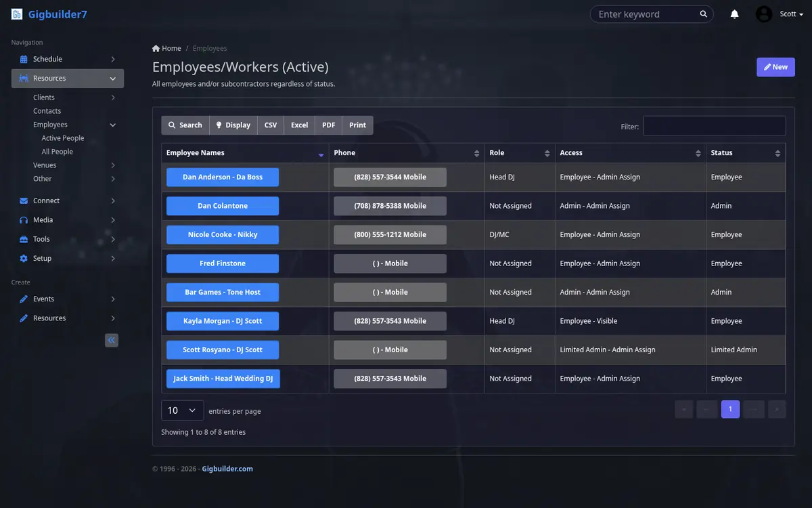Screen dimensions: 812x508
Task: Sort by Phone column arrows
Action: (477, 153)
